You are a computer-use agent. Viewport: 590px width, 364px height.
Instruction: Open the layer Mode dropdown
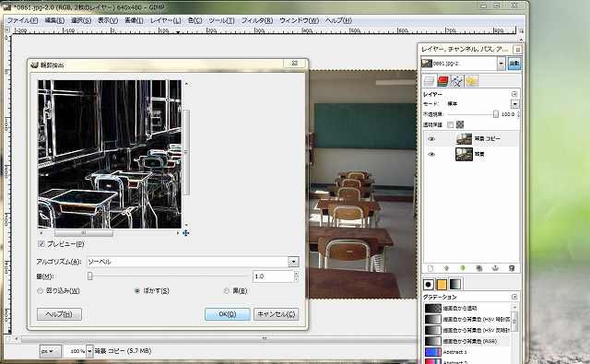[514, 104]
